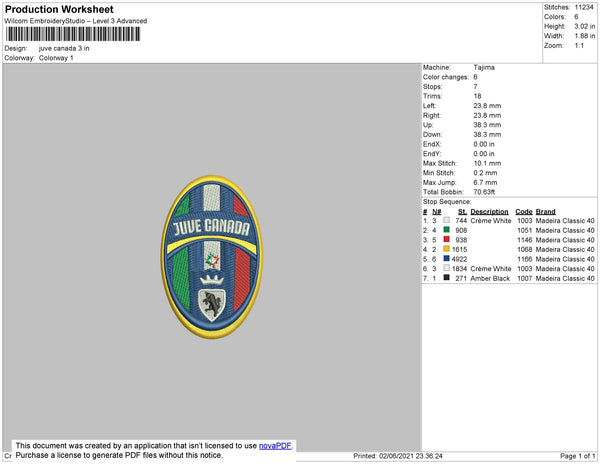
Task: Select the Total Bobbin value '70.63ft'
Action: (x=484, y=192)
